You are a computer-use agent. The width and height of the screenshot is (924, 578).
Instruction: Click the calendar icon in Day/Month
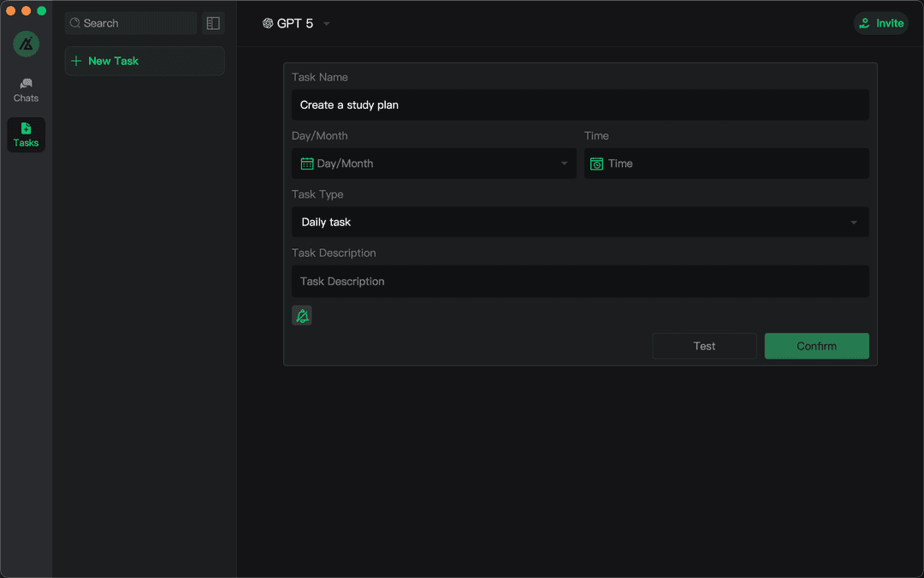pos(307,164)
